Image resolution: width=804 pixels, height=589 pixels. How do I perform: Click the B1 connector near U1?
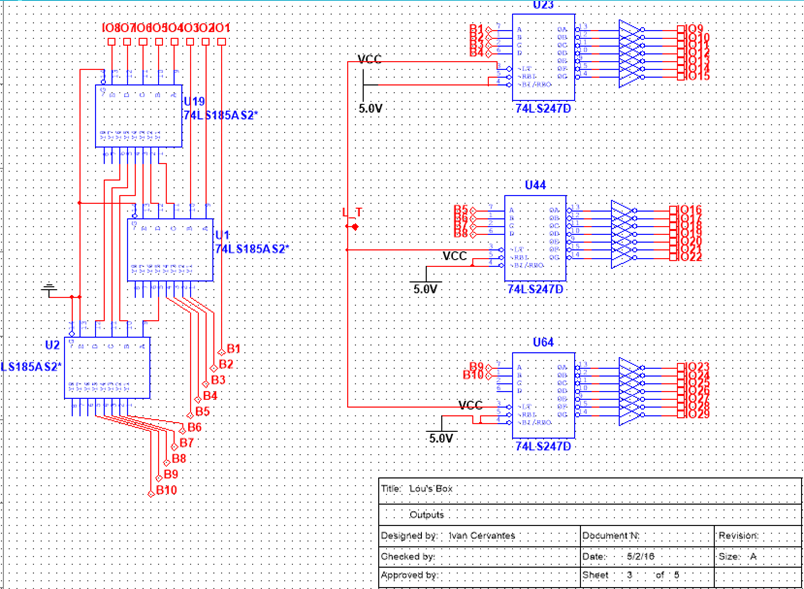pos(232,348)
